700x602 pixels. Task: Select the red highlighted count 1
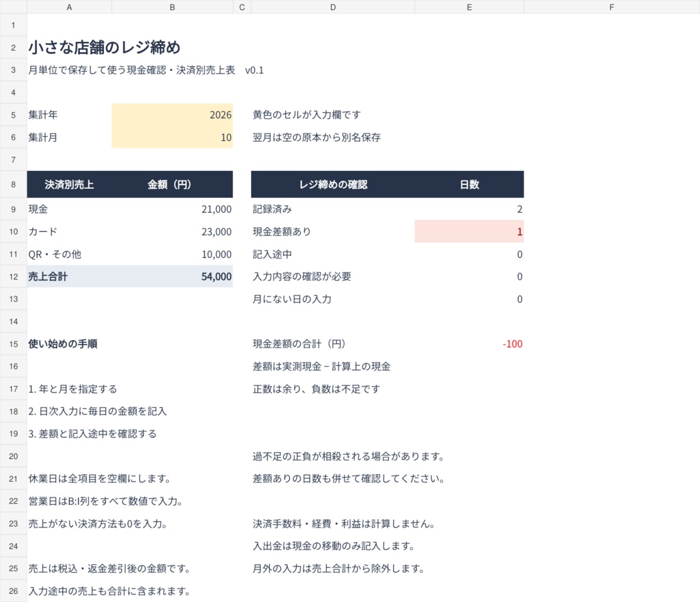pyautogui.click(x=469, y=231)
